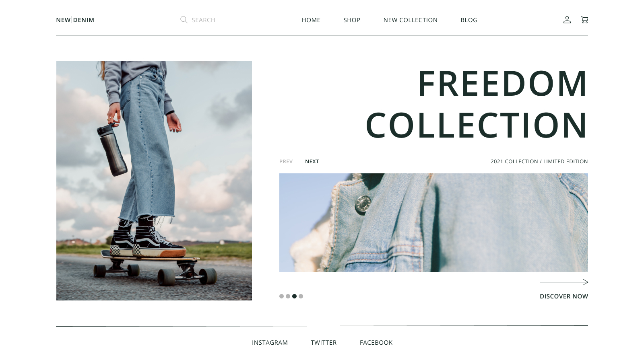Click the Discover Now link
The image size is (644, 362).
point(564,296)
